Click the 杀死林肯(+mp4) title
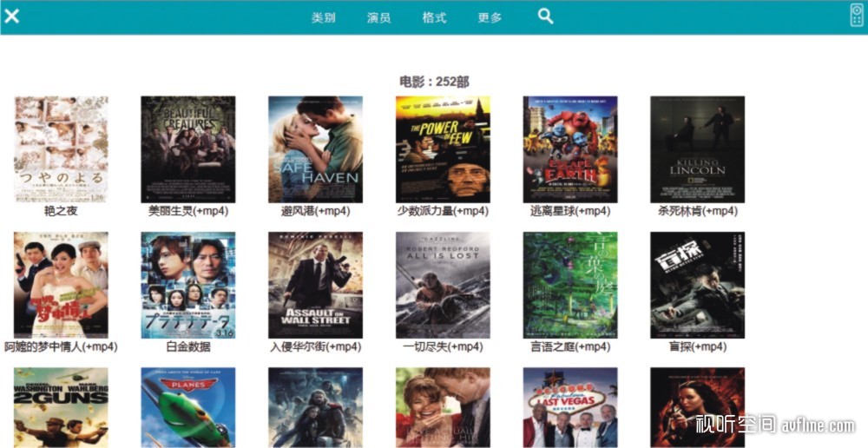Image resolution: width=868 pixels, height=448 pixels. (x=698, y=211)
